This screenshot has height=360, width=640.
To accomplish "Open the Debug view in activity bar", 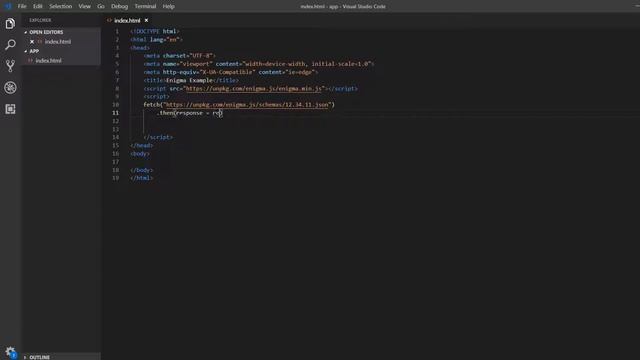I will click(10, 87).
